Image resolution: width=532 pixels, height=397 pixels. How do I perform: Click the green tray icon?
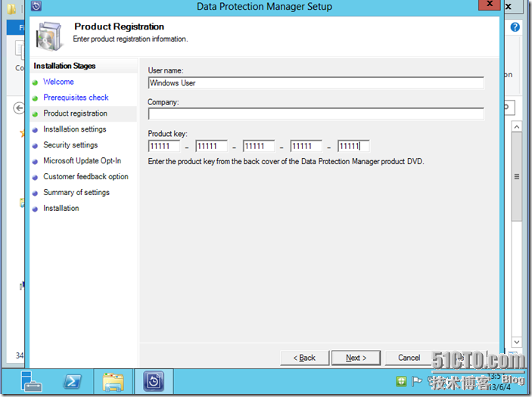pyautogui.click(x=401, y=381)
